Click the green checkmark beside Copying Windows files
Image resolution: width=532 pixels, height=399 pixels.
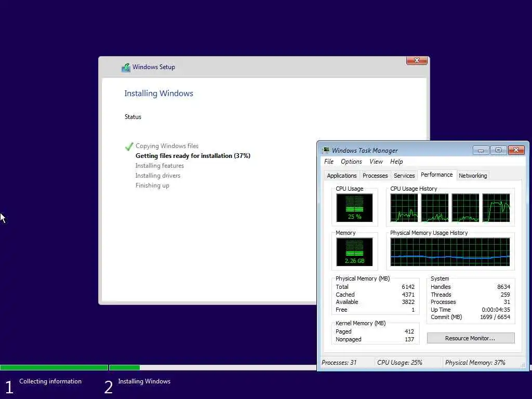click(129, 146)
